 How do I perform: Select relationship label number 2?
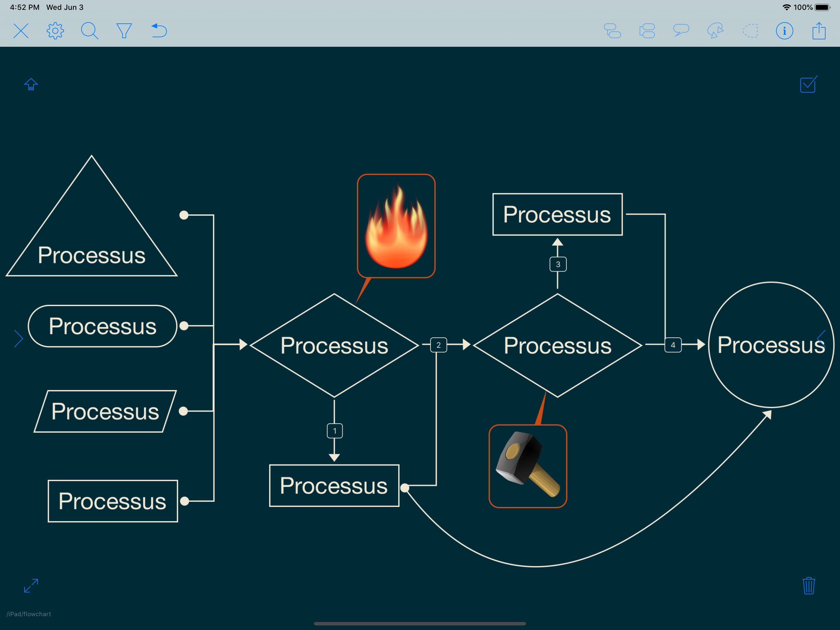click(x=438, y=345)
